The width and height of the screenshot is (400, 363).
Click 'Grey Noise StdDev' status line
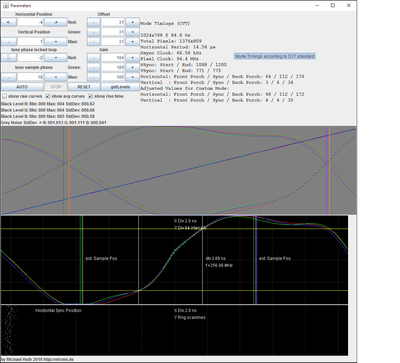(54, 123)
